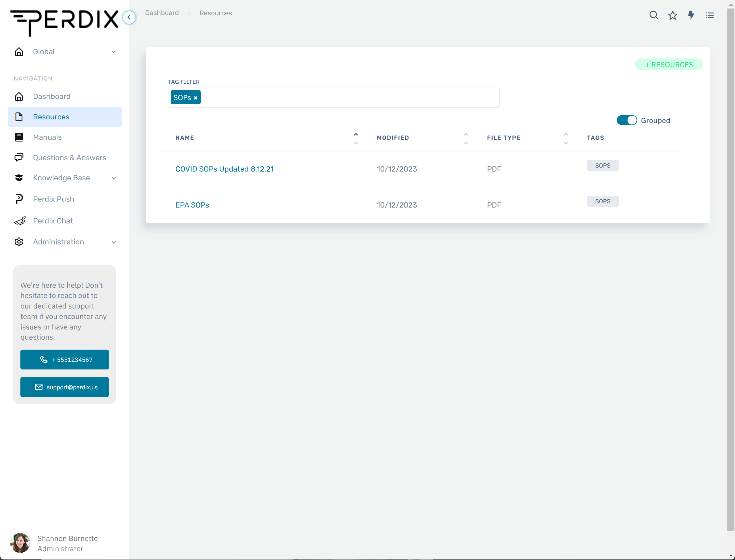
Task: Open the lightning bolt quick actions icon
Action: click(691, 15)
